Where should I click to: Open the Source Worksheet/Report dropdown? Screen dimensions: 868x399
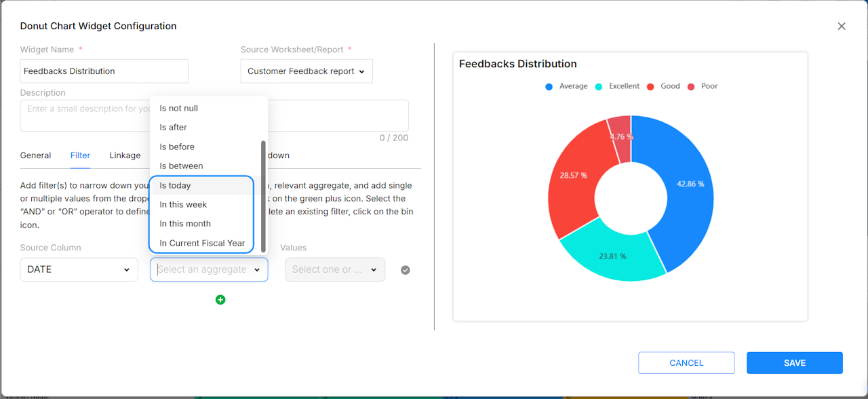click(306, 71)
